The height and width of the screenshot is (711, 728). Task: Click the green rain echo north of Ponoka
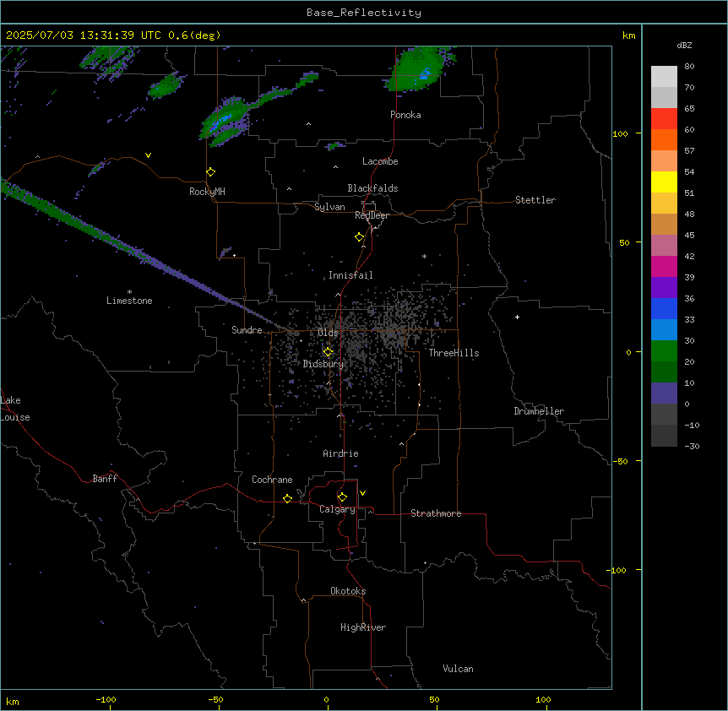tap(417, 69)
